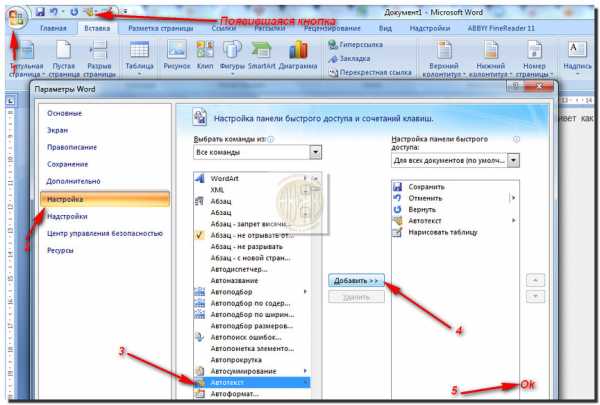Click the Диаграмма chart icon
Screen dimensions: 600x405
tap(298, 55)
